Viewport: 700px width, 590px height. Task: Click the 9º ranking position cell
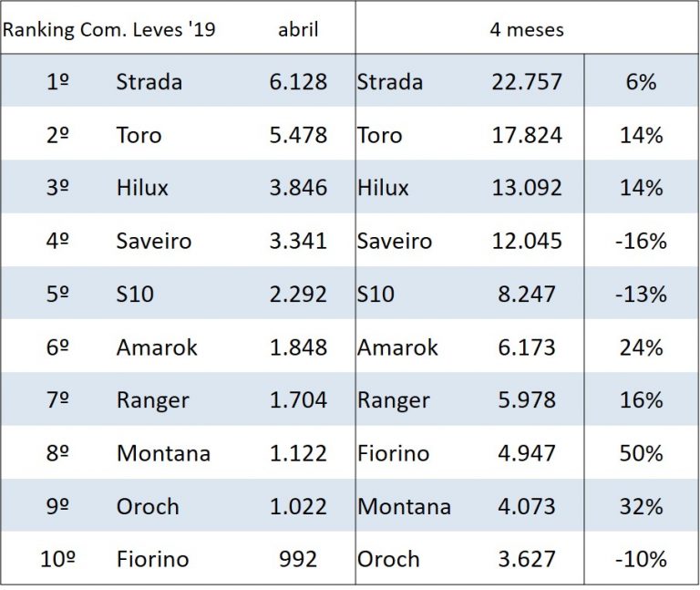(58, 506)
